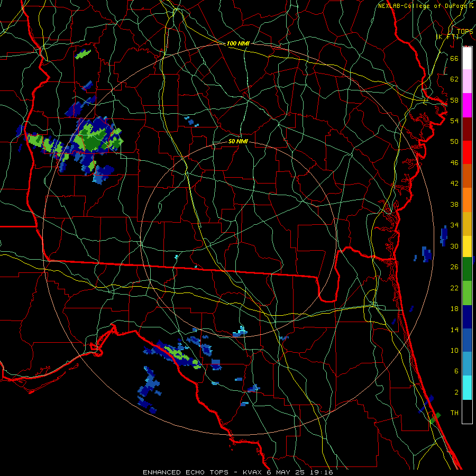Click the light blue legend swatch
The height and width of the screenshot is (476, 476).
click(467, 364)
